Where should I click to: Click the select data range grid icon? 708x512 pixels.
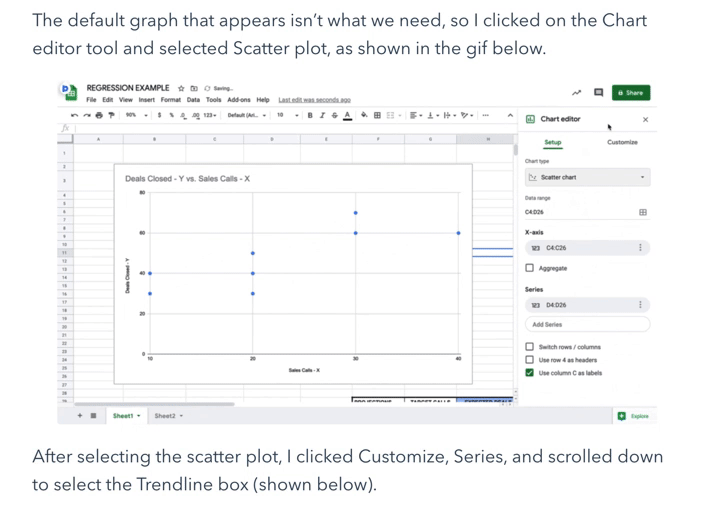pos(643,212)
